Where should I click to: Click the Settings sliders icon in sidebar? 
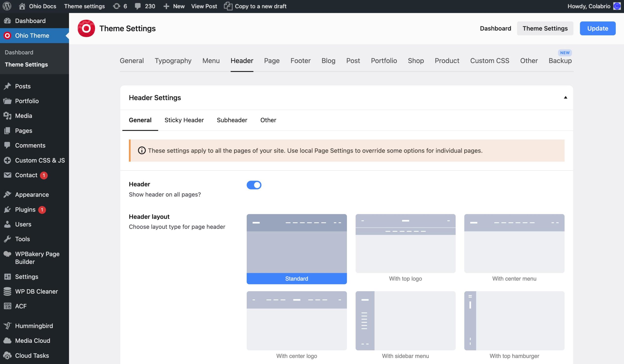pyautogui.click(x=7, y=277)
